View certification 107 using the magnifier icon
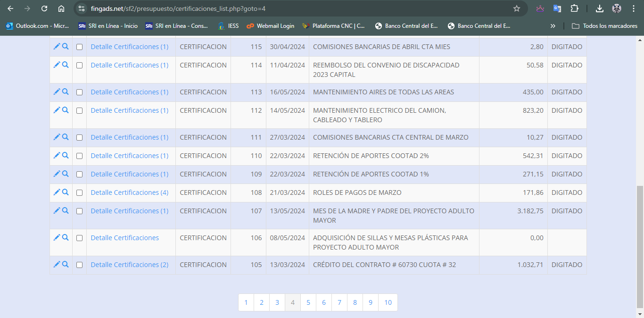This screenshot has height=318, width=644. tap(66, 210)
